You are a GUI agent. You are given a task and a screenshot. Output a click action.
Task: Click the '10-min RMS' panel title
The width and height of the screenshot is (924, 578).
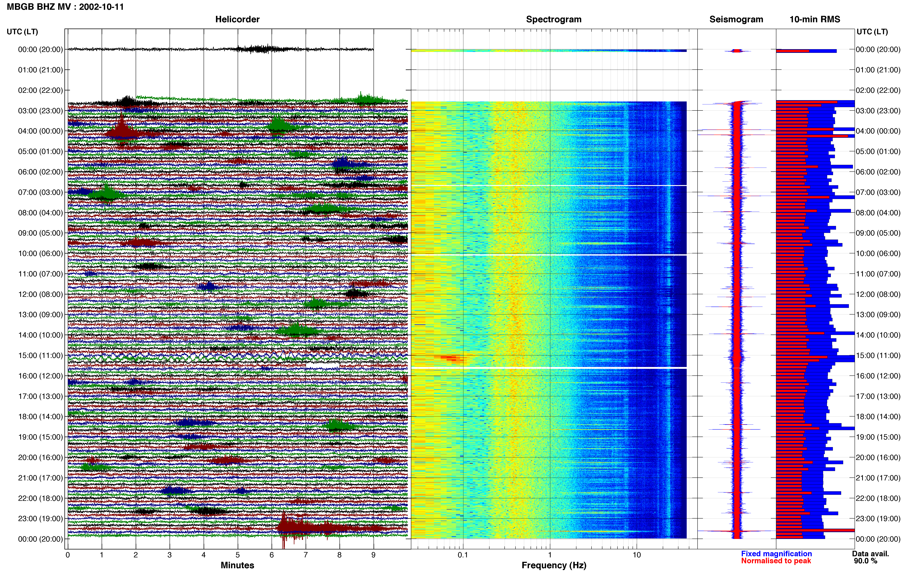coord(815,19)
